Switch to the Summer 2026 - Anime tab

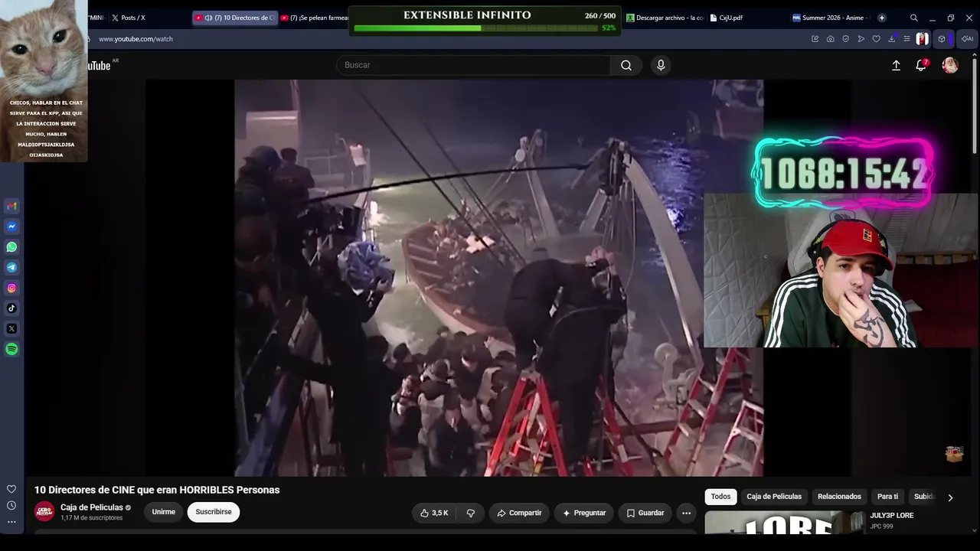click(830, 18)
